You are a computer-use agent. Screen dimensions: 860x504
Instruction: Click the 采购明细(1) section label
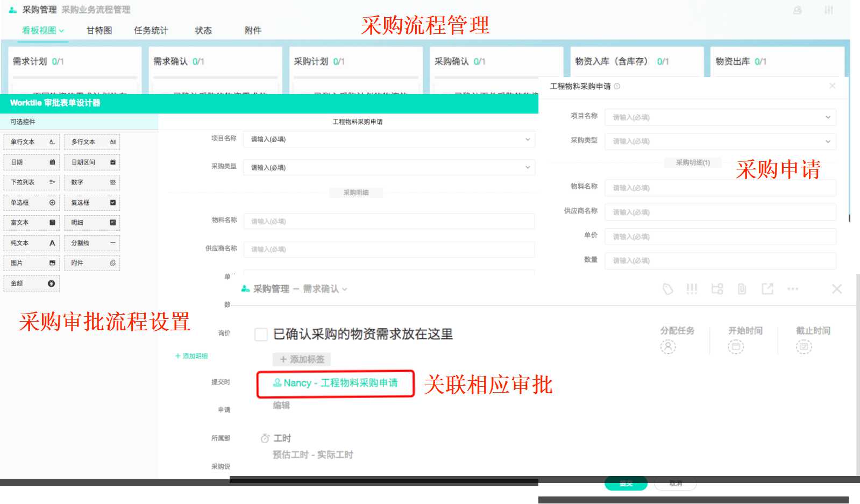coord(693,162)
